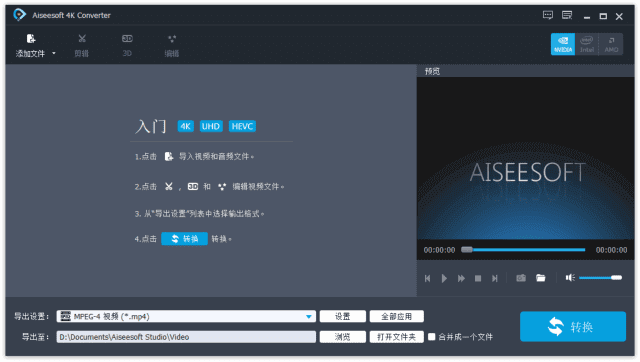
Task: Open the Add File dropdown arrow
Action: click(x=53, y=53)
